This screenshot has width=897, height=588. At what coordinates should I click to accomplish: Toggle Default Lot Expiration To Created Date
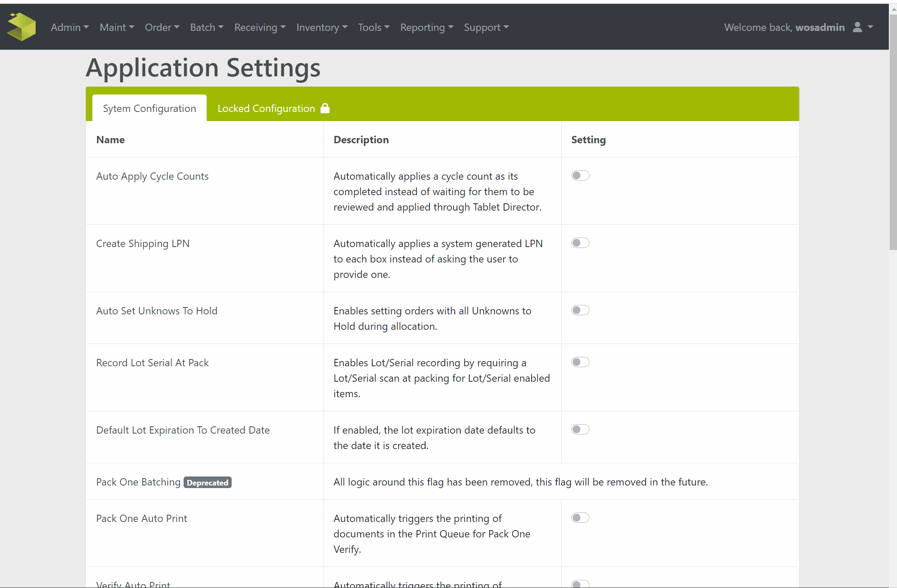(x=580, y=429)
